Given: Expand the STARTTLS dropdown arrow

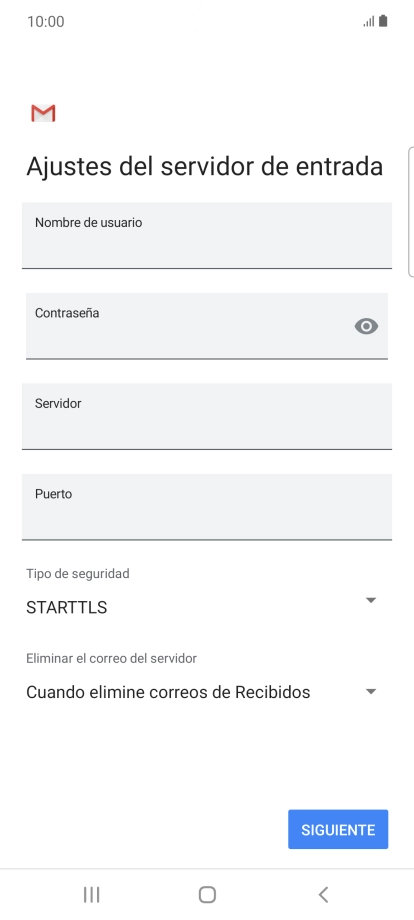Looking at the screenshot, I should point(371,600).
